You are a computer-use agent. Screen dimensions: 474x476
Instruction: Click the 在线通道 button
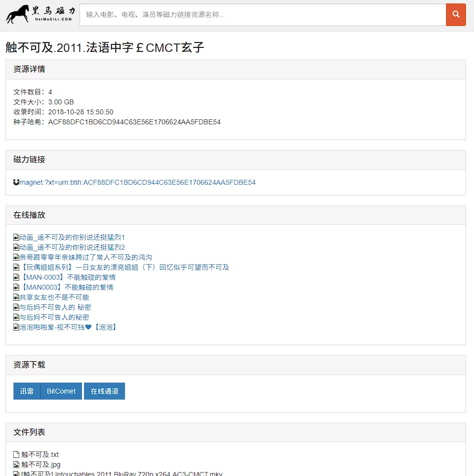click(x=104, y=391)
